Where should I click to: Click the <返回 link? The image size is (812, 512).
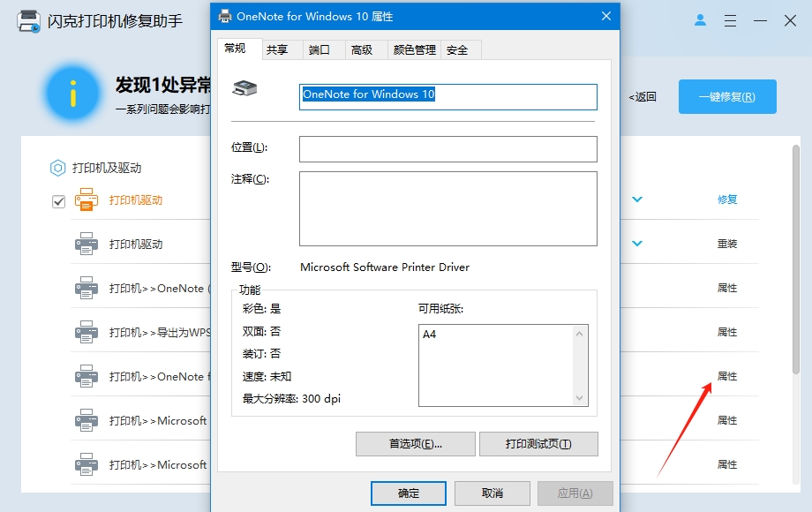coord(643,97)
